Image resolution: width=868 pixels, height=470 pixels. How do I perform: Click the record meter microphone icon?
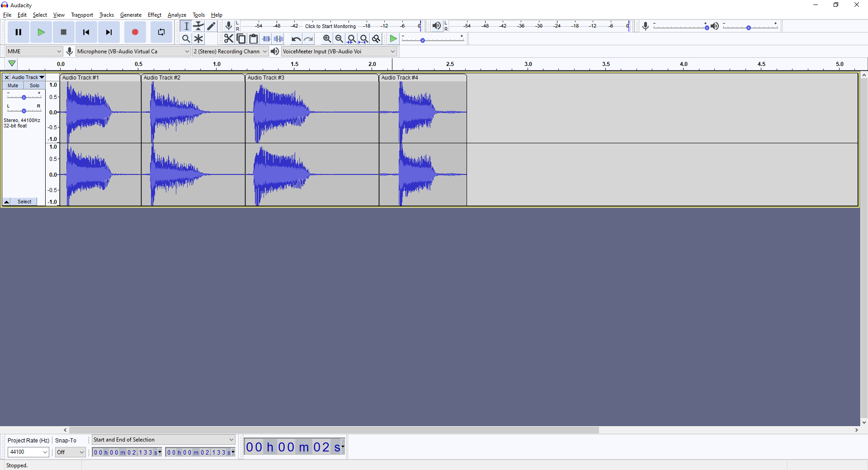(229, 26)
